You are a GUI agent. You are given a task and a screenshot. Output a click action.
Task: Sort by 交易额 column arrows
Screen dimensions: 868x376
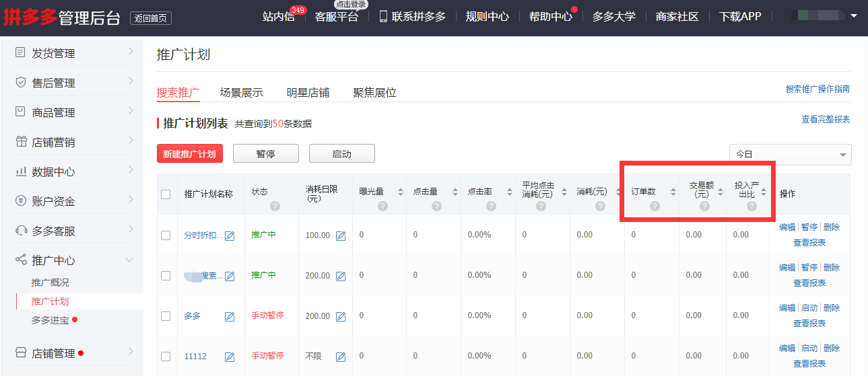coord(720,192)
